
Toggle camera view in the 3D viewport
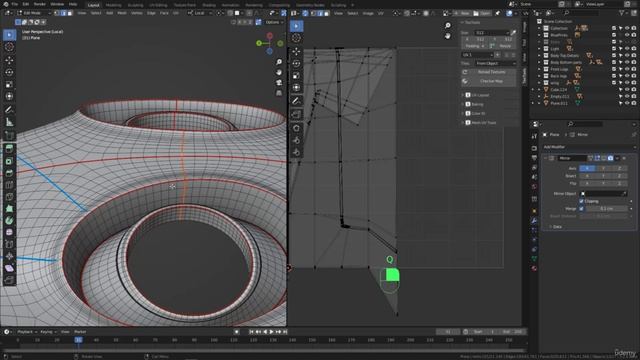click(279, 82)
